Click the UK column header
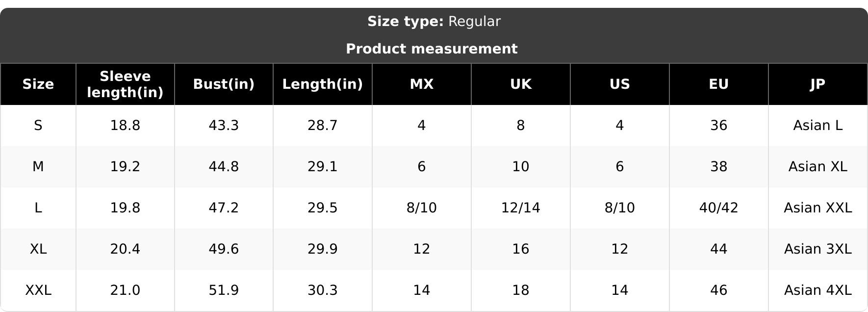Image resolution: width=868 pixels, height=312 pixels. click(x=521, y=84)
